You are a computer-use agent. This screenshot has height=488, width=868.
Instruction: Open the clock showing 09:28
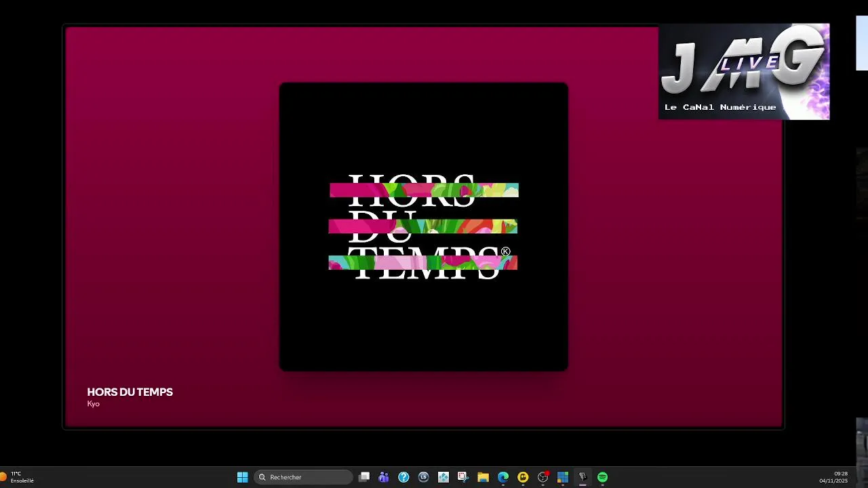pos(833,477)
